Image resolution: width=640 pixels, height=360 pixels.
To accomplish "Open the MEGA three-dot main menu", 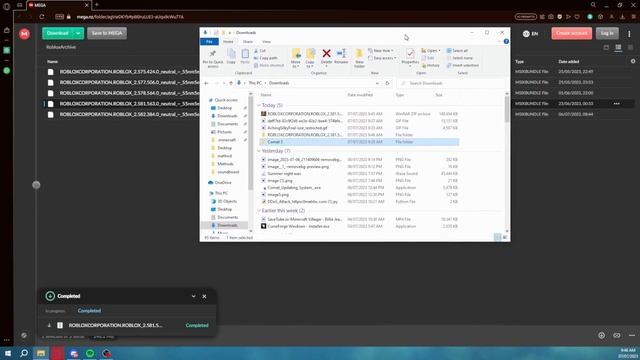I will (629, 33).
